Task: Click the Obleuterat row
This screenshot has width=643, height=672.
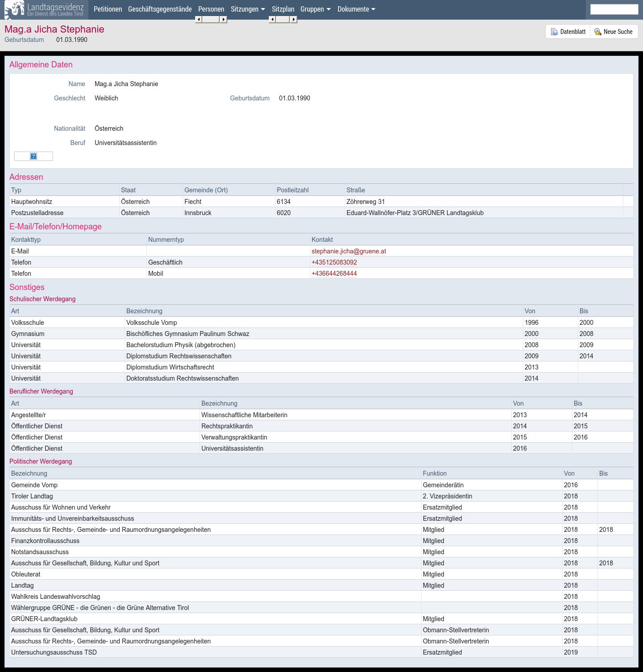Action: pos(321,574)
